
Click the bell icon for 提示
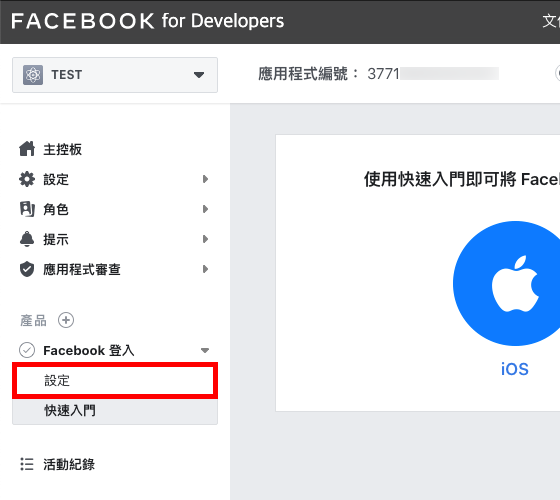27,239
